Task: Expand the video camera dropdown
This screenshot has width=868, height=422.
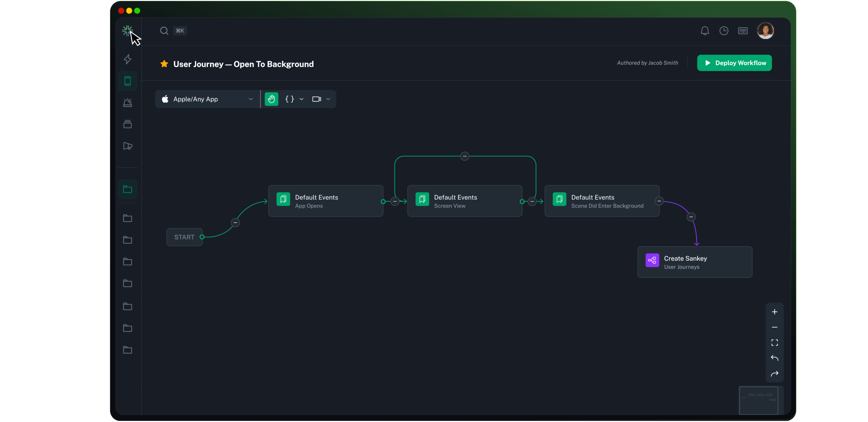Action: point(321,99)
